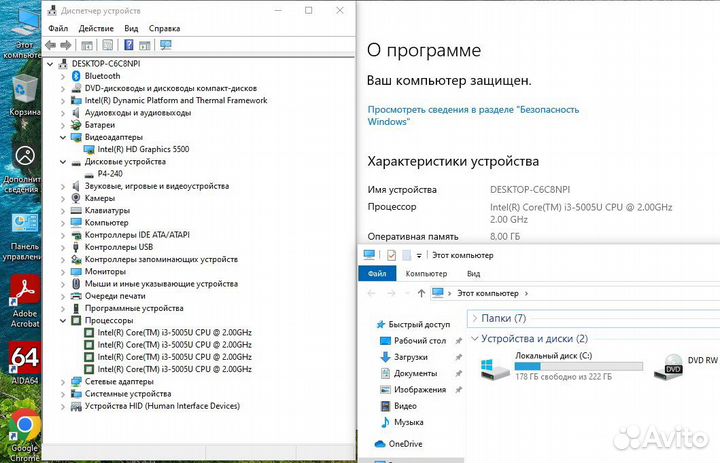Screen dimensions: 720x463
Task: Open Google Chrome desktop shortcut
Action: 25,435
